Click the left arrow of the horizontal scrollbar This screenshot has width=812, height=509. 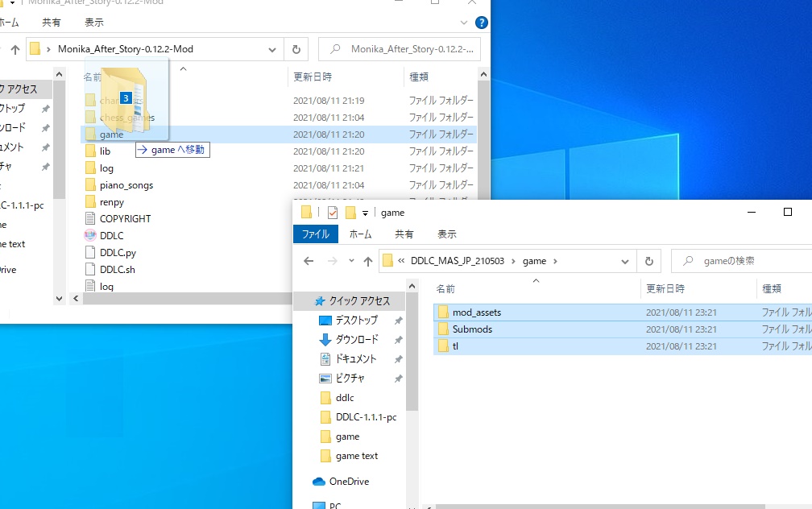76,298
